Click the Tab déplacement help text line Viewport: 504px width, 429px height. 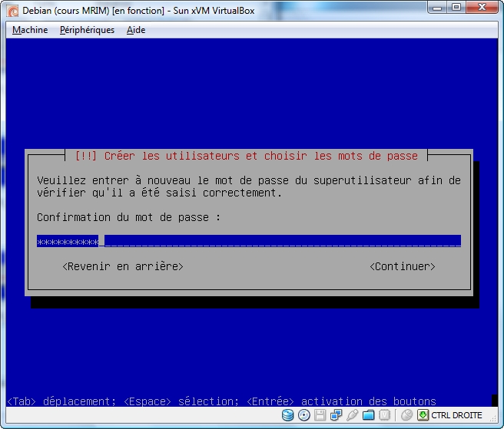click(221, 401)
